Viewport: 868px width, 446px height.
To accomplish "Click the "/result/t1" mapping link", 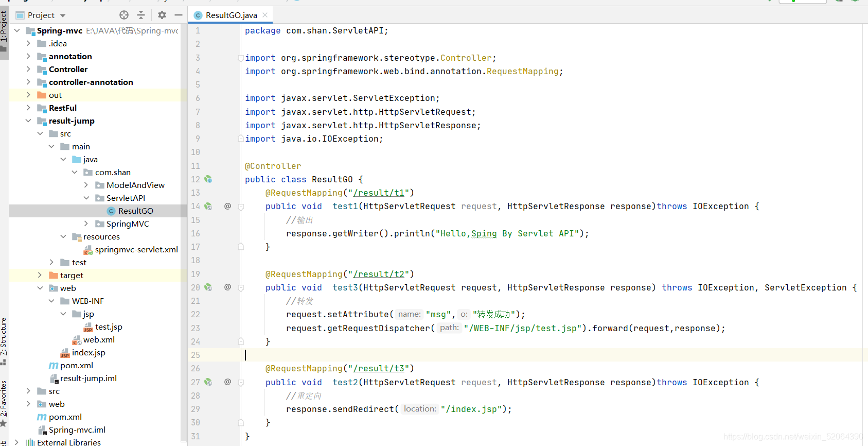I will click(378, 193).
